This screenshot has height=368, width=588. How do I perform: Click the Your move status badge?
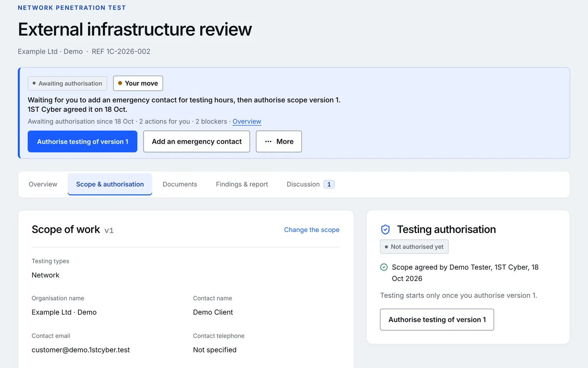click(138, 84)
